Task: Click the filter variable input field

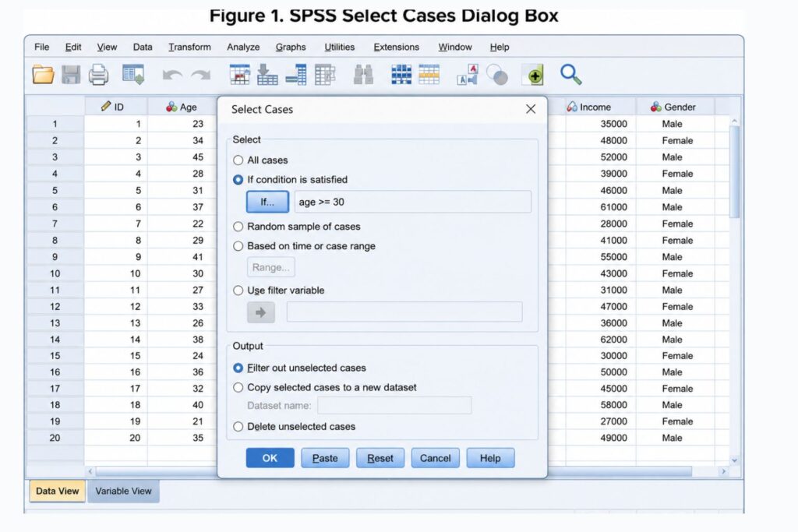Action: pyautogui.click(x=404, y=312)
